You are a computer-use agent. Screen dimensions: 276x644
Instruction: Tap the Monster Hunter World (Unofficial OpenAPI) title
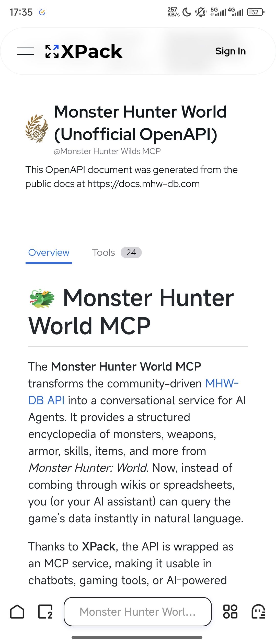140,123
